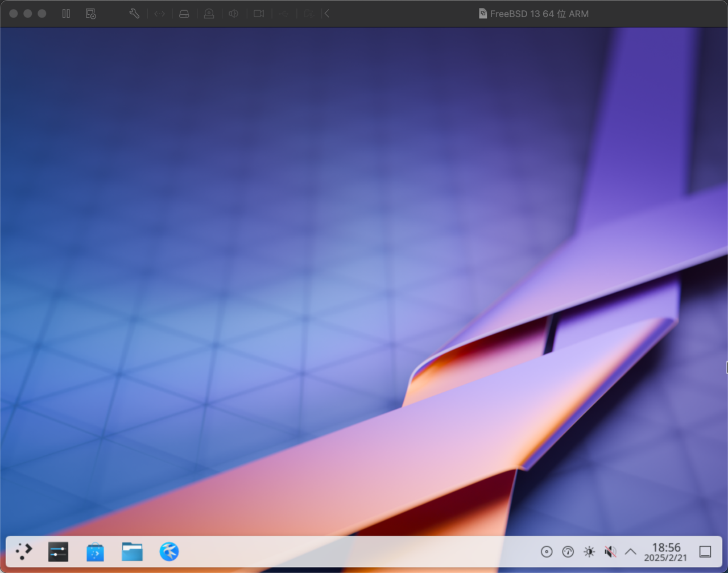
Task: Open the Discover software store
Action: tap(95, 551)
